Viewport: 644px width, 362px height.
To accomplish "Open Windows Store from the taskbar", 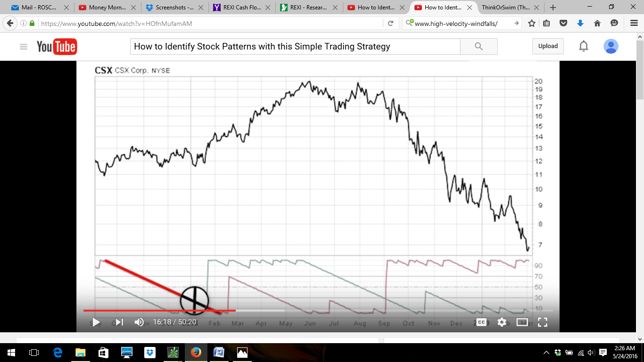I will [104, 353].
